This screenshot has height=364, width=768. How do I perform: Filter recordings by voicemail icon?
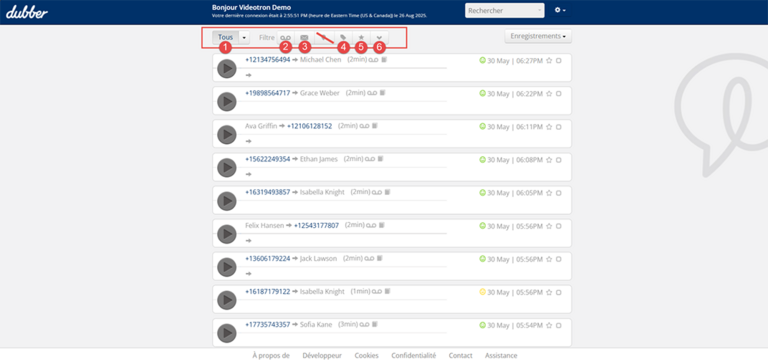point(285,37)
